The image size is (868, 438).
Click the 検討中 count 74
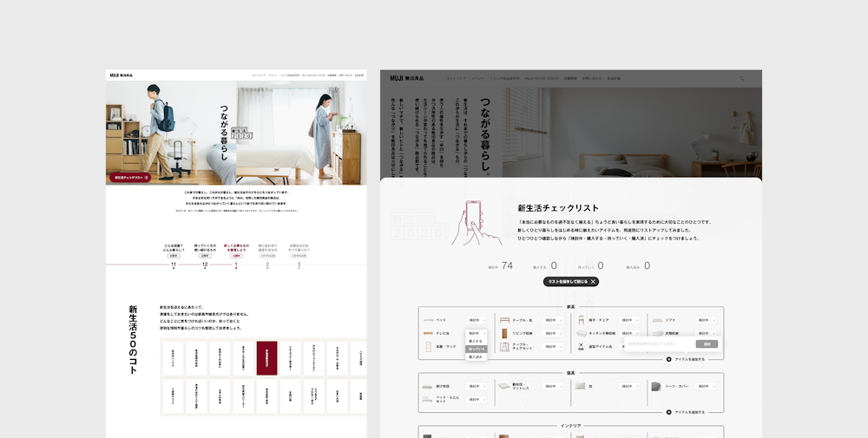click(507, 266)
